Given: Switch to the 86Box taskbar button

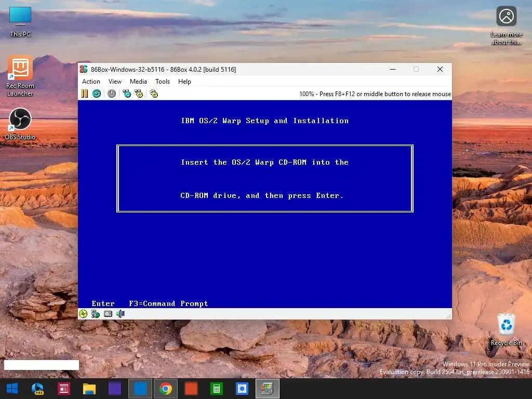Looking at the screenshot, I should click(268, 389).
